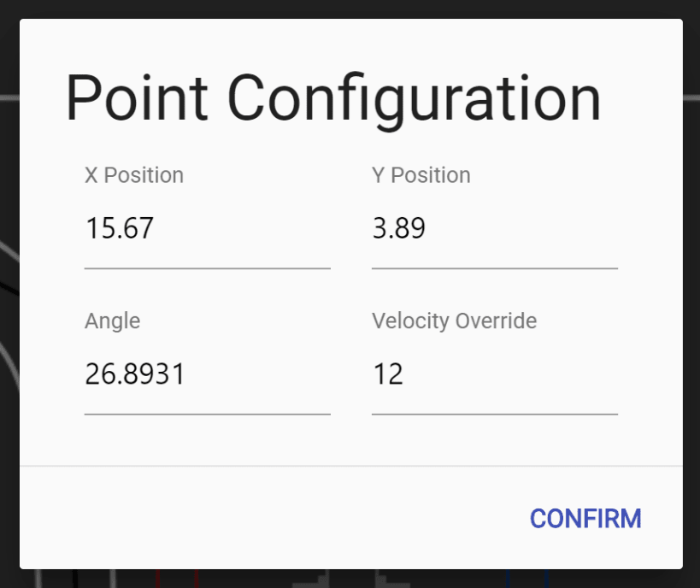The width and height of the screenshot is (700, 588).
Task: Place cursor in the 15.67 value
Action: pos(119,228)
